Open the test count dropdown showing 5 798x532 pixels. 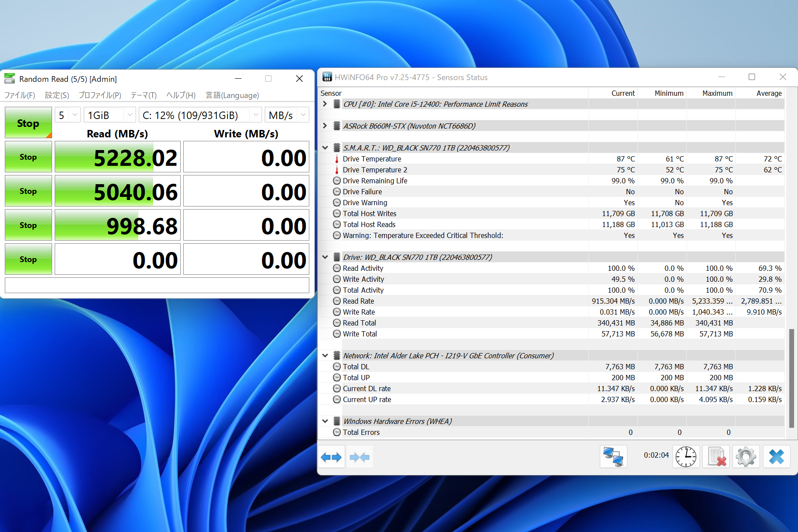click(68, 115)
